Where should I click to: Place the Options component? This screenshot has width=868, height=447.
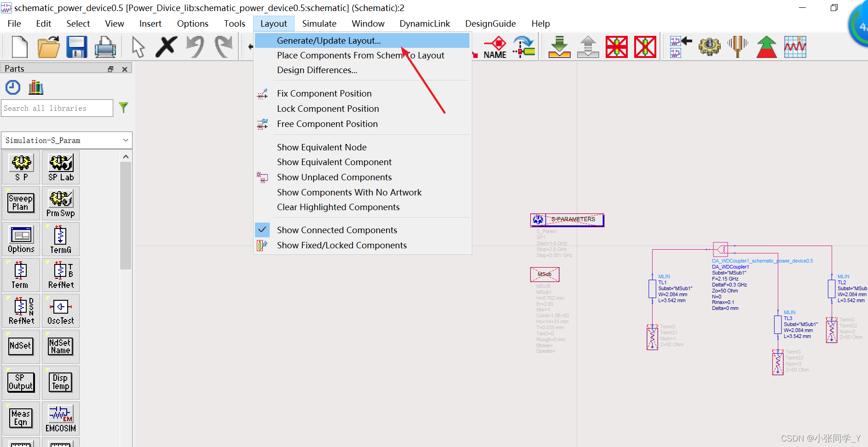click(21, 239)
